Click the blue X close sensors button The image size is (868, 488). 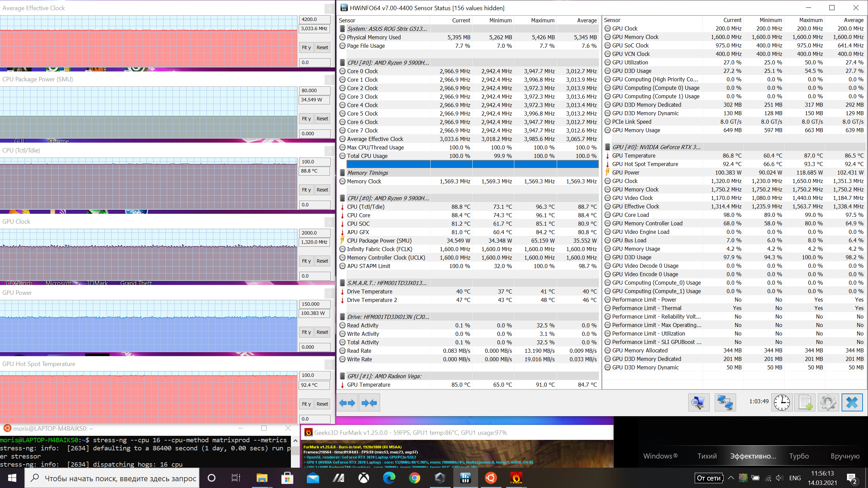[852, 403]
